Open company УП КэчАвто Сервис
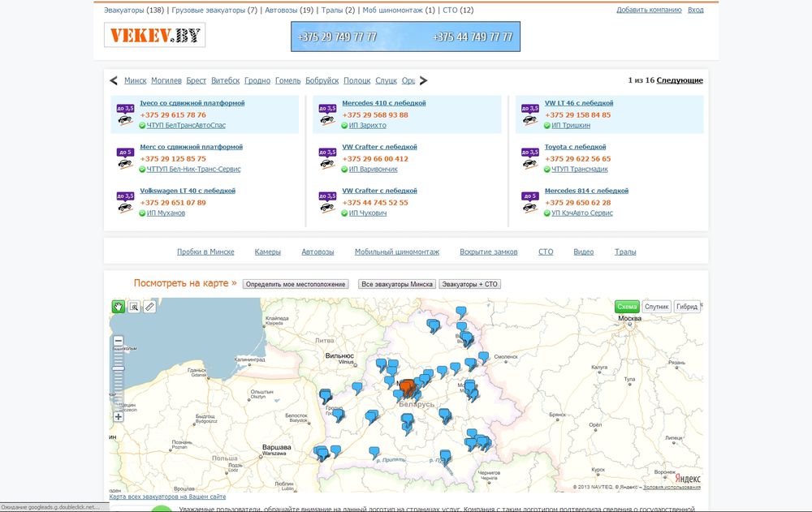Image resolution: width=812 pixels, height=512 pixels. pos(582,213)
